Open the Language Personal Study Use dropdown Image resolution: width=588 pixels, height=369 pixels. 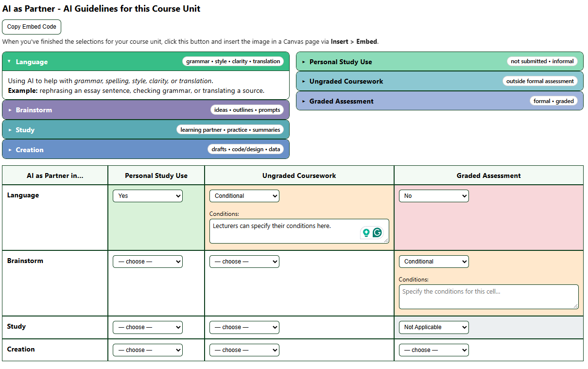pyautogui.click(x=148, y=196)
